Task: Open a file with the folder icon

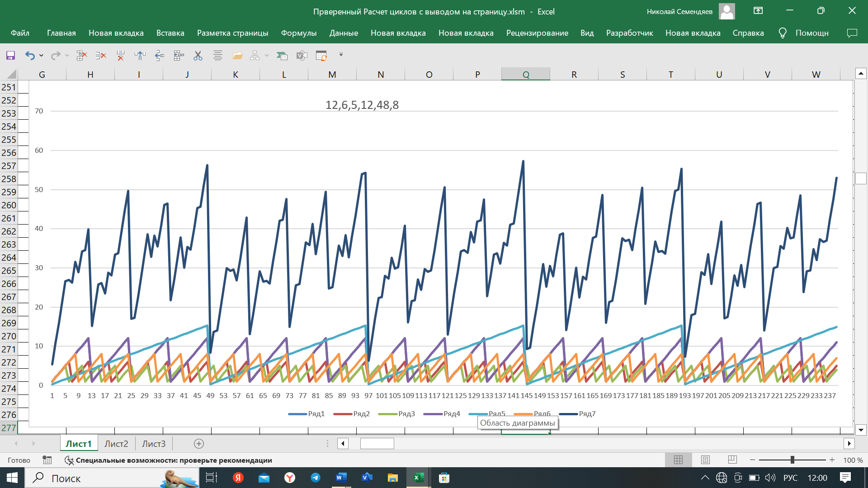Action: [237, 55]
